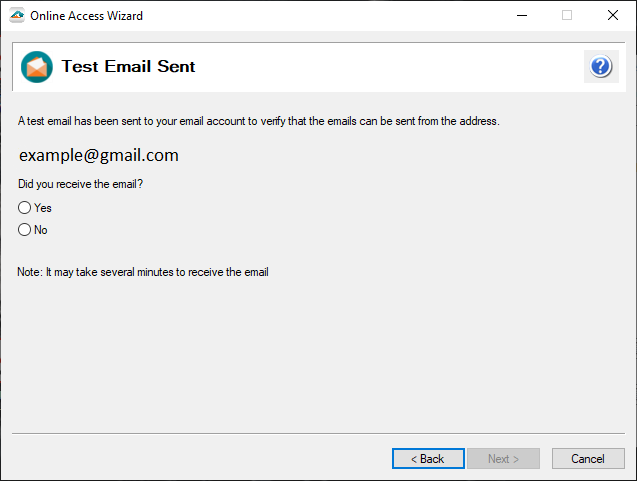Image resolution: width=637 pixels, height=481 pixels.
Task: Click the Help question mark icon
Action: 600,67
